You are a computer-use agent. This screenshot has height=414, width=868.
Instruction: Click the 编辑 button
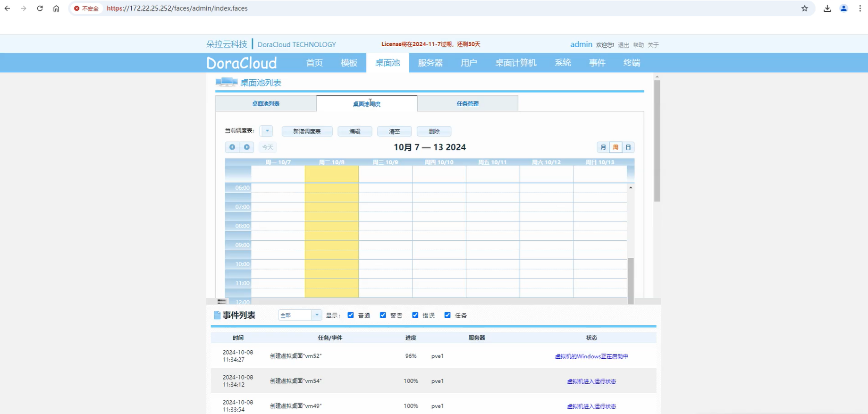click(x=355, y=131)
